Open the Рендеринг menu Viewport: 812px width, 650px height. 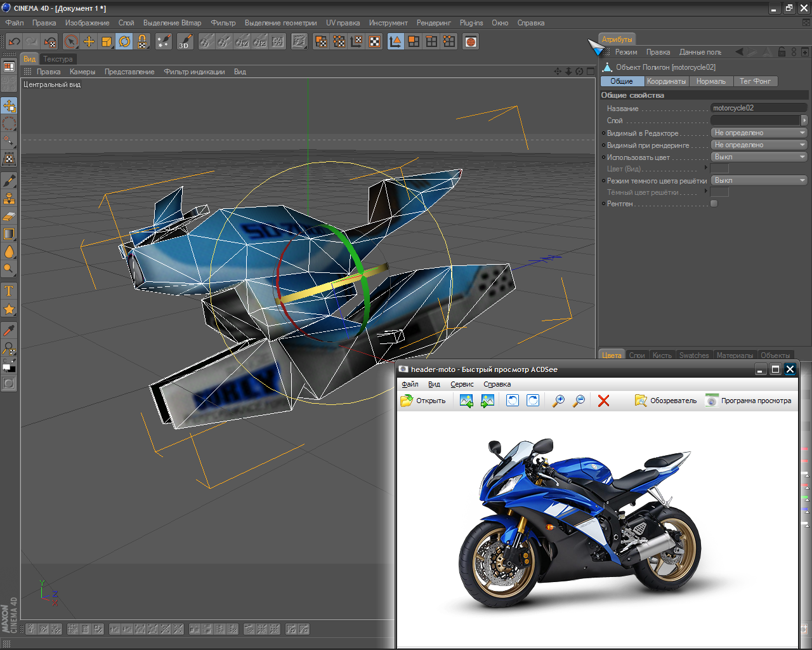tap(433, 23)
